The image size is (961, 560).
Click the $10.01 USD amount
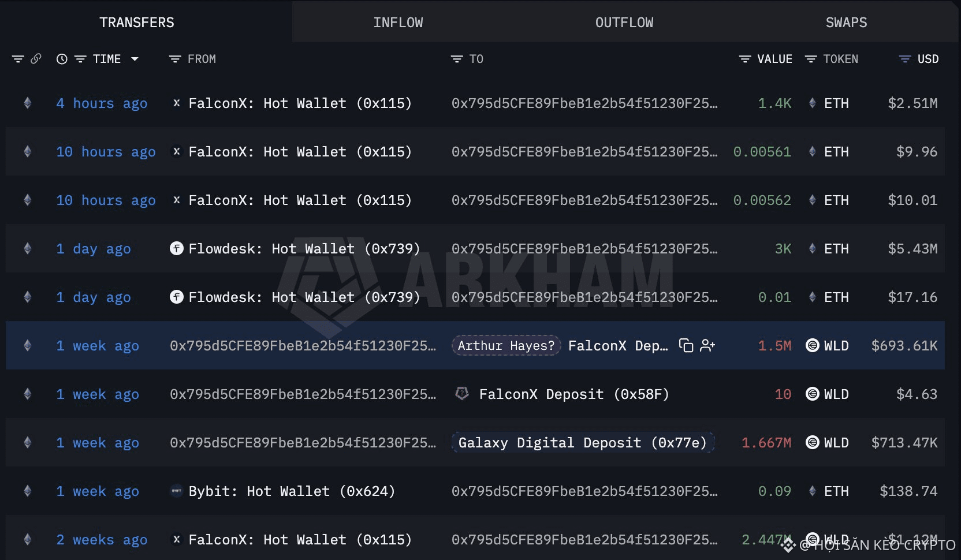(x=912, y=200)
